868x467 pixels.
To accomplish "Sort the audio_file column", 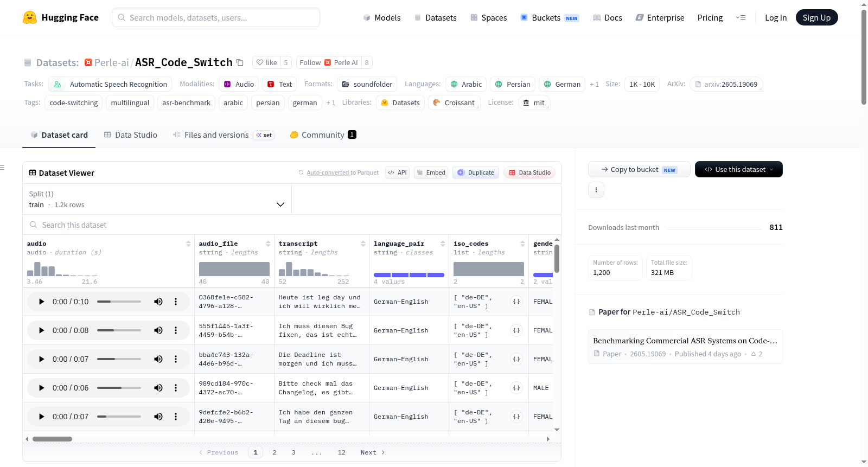I will pos(268,244).
